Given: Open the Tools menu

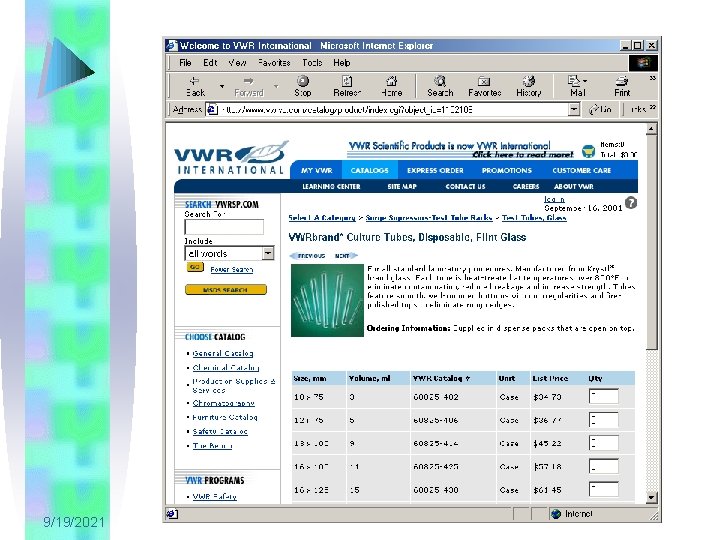Looking at the screenshot, I should click(312, 63).
